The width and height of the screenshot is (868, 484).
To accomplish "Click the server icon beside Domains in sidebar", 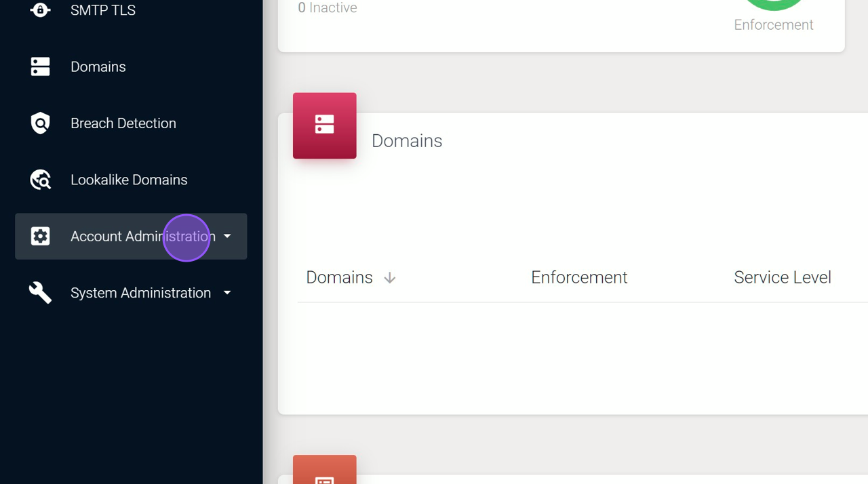I will tap(40, 66).
